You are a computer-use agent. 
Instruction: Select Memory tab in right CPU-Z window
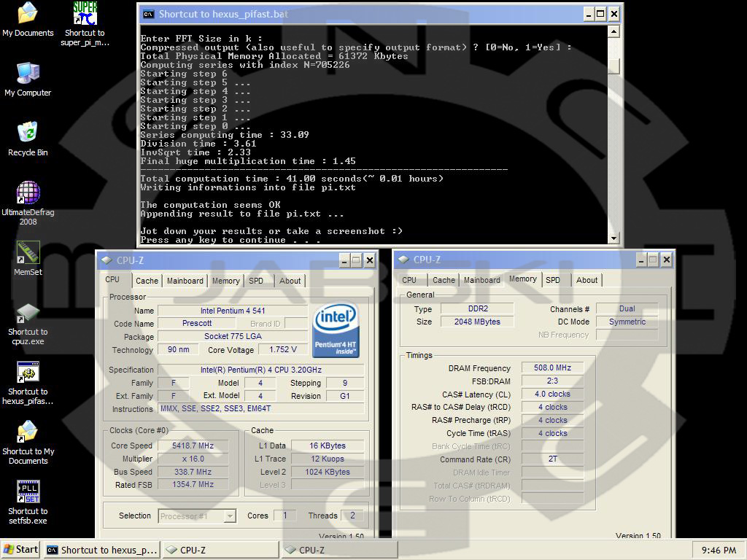point(522,279)
